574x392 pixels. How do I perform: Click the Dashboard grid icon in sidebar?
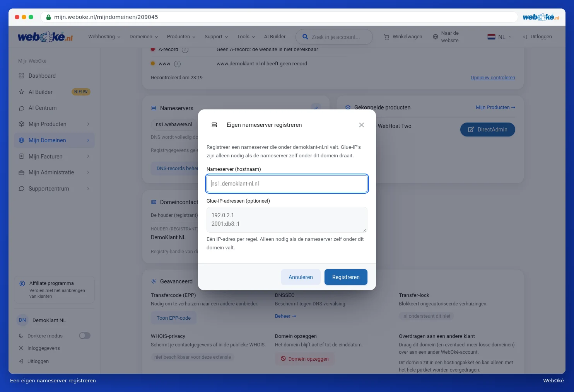(x=21, y=76)
